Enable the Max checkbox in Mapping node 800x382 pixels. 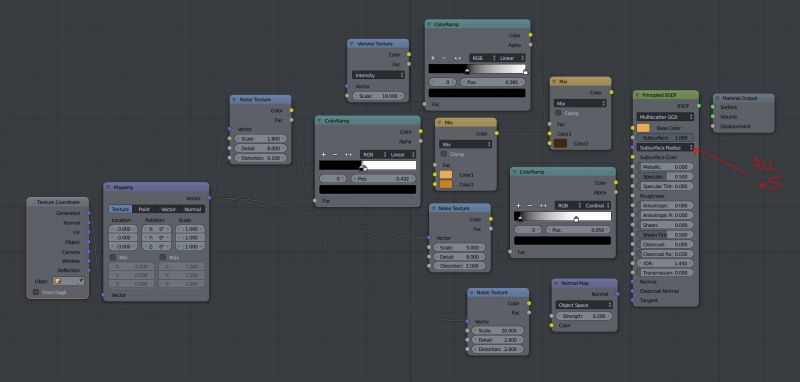pos(163,257)
